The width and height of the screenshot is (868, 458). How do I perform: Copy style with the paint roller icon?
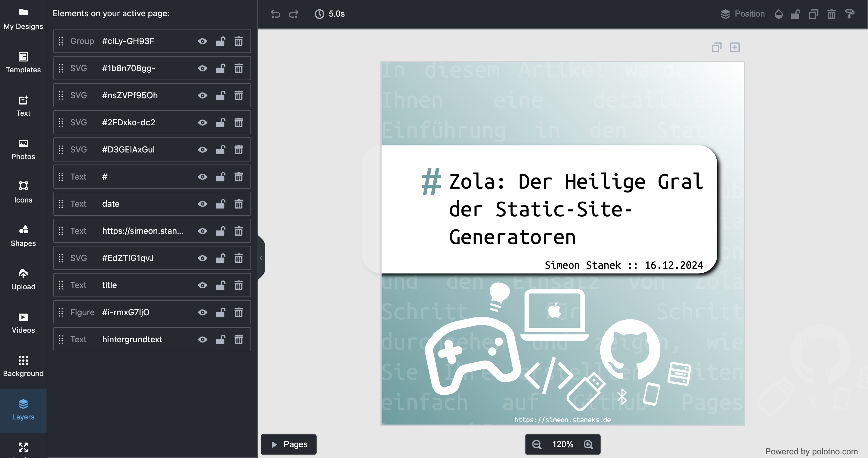[850, 14]
